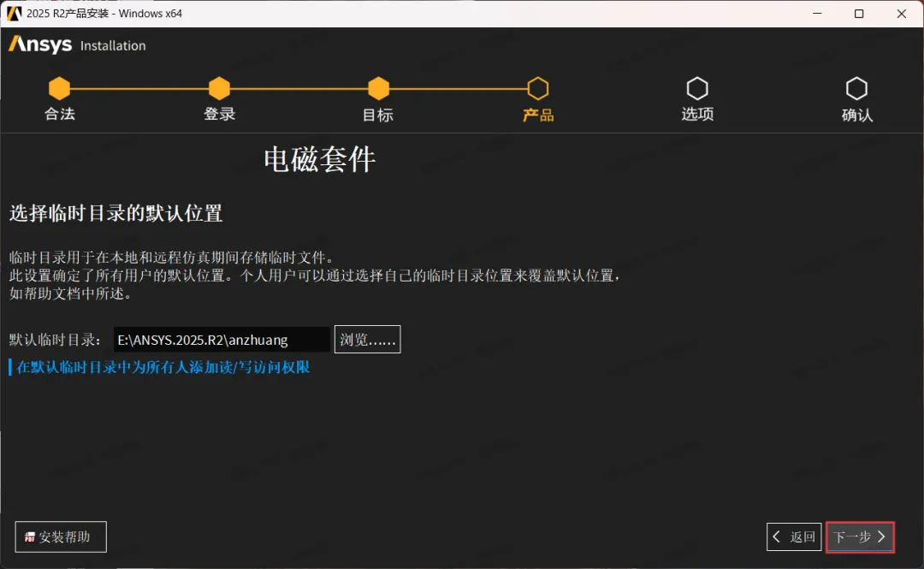Viewport: 924px width, 569px height.
Task: Click the Ansys title bar app icon
Action: click(x=14, y=13)
